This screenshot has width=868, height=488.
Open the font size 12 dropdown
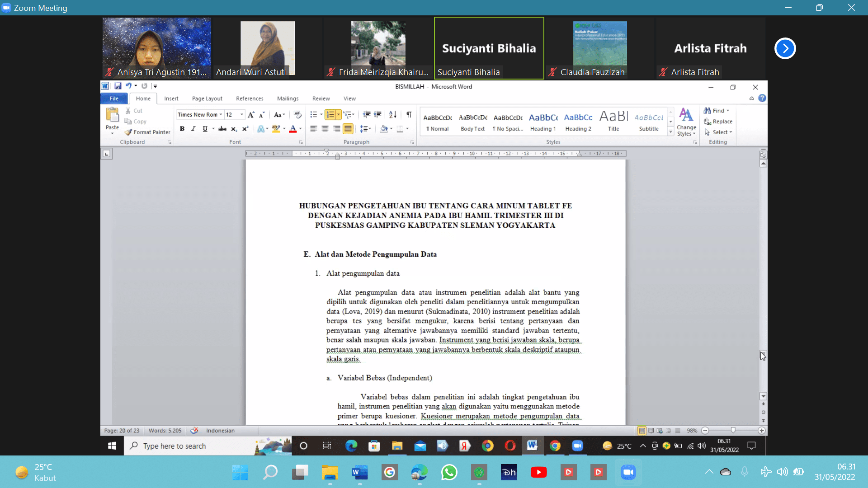point(242,115)
